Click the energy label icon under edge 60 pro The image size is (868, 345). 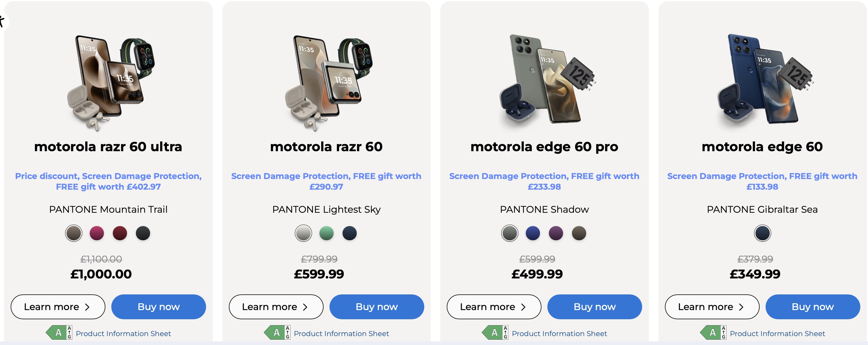(495, 333)
